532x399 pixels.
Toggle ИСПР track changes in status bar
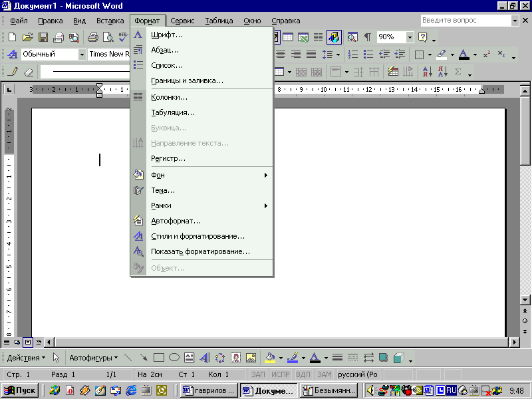(x=280, y=374)
